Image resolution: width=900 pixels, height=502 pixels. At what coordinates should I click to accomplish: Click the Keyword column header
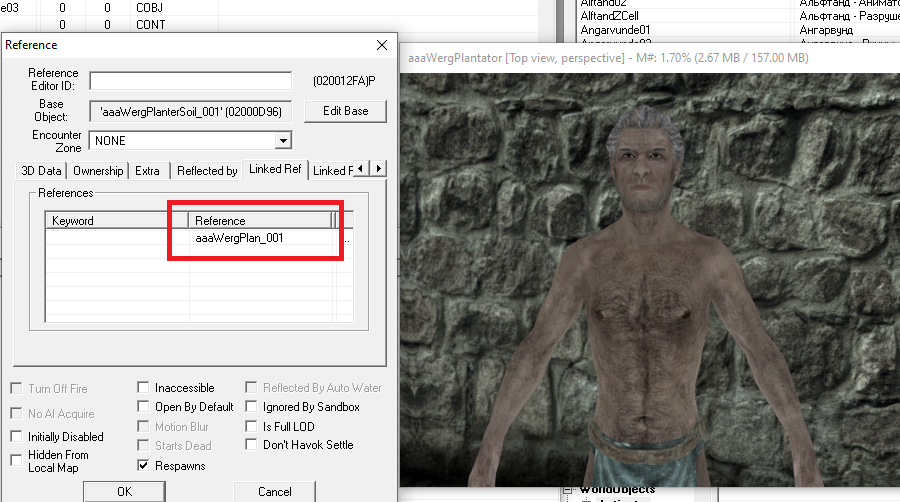pos(117,220)
